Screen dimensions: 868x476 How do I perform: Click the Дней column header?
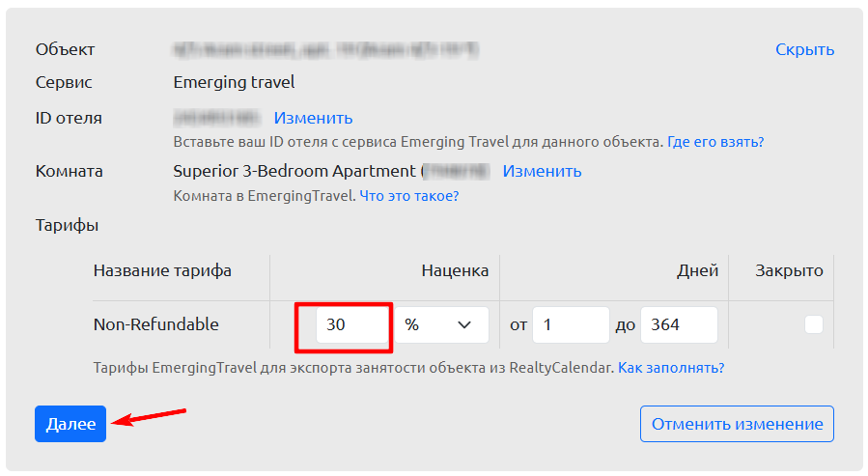point(697,270)
